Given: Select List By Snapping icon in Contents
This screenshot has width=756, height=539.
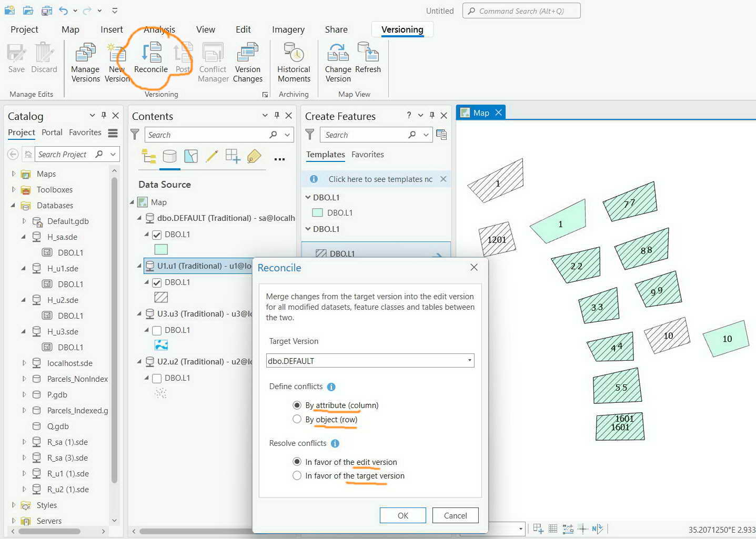Looking at the screenshot, I should tap(233, 156).
